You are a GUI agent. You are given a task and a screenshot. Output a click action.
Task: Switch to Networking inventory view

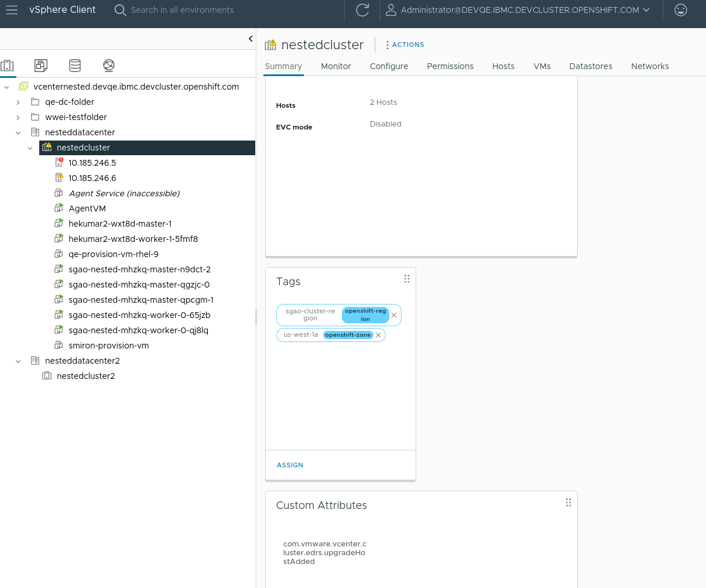[x=109, y=66]
